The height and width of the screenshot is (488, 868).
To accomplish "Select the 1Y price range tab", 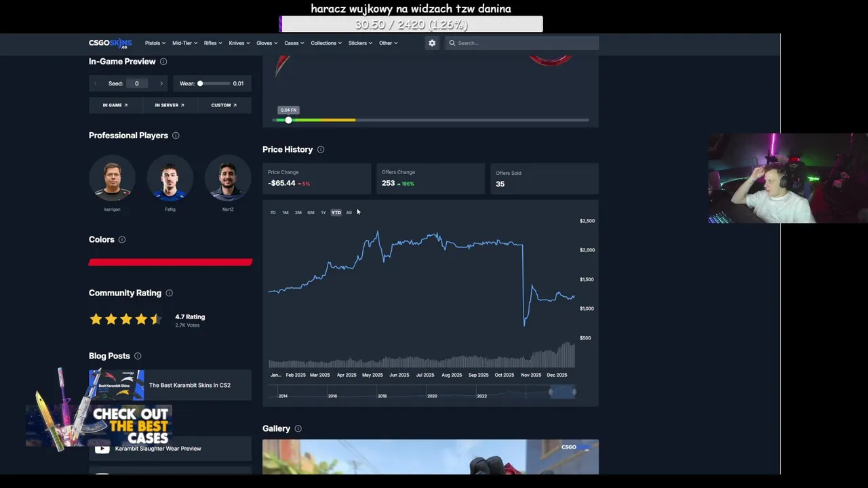I will click(323, 213).
